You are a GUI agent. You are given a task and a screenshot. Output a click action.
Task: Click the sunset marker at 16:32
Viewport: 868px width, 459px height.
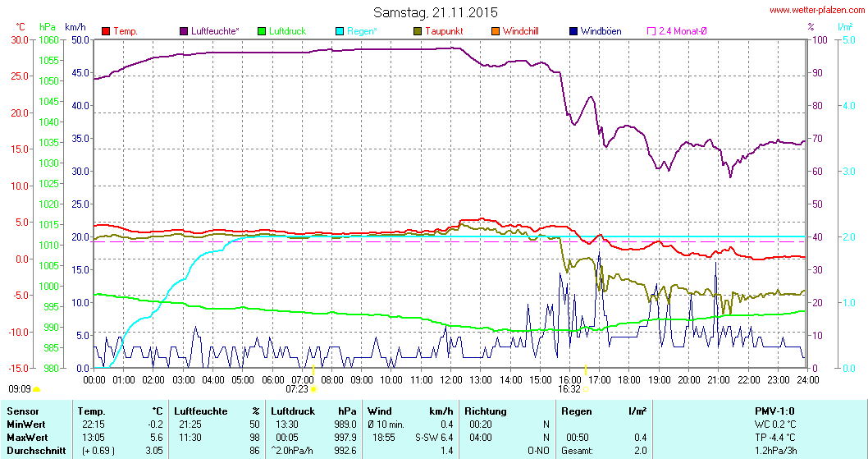click(x=586, y=389)
